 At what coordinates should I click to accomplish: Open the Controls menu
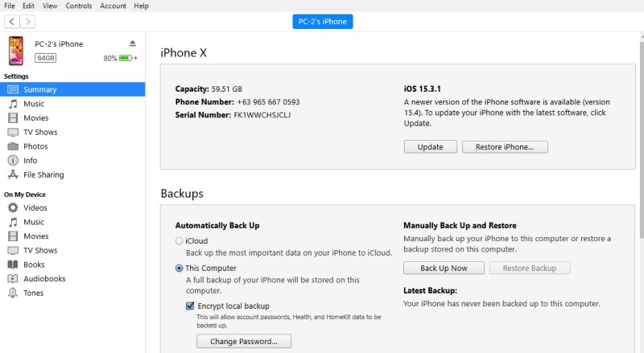click(78, 6)
